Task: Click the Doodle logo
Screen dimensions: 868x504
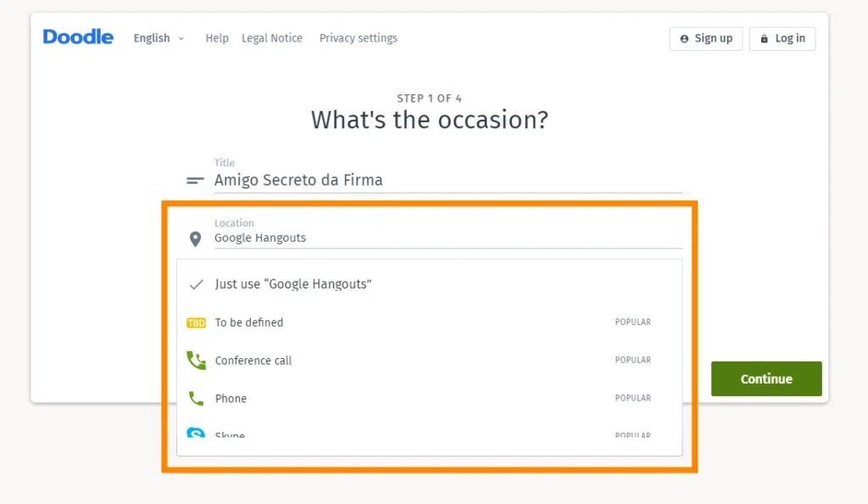Action: tap(78, 37)
